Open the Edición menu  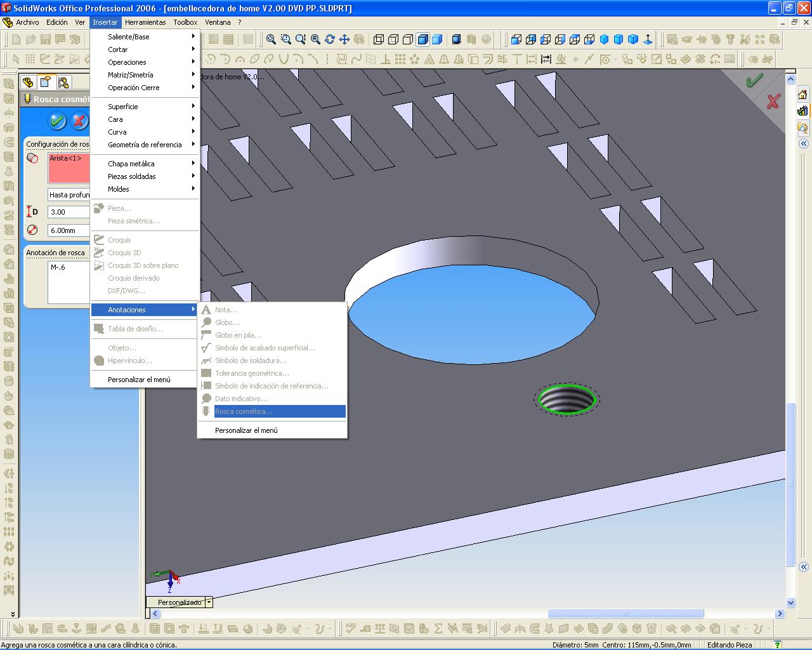pos(57,22)
